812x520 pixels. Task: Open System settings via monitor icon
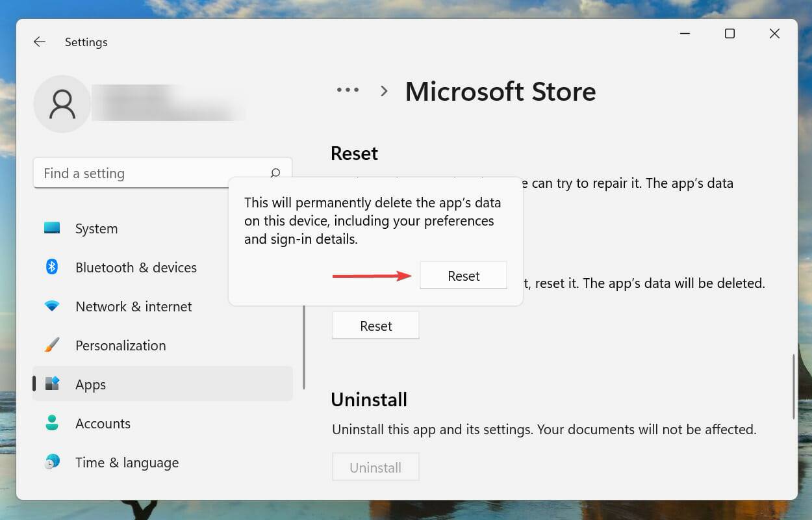pos(52,228)
